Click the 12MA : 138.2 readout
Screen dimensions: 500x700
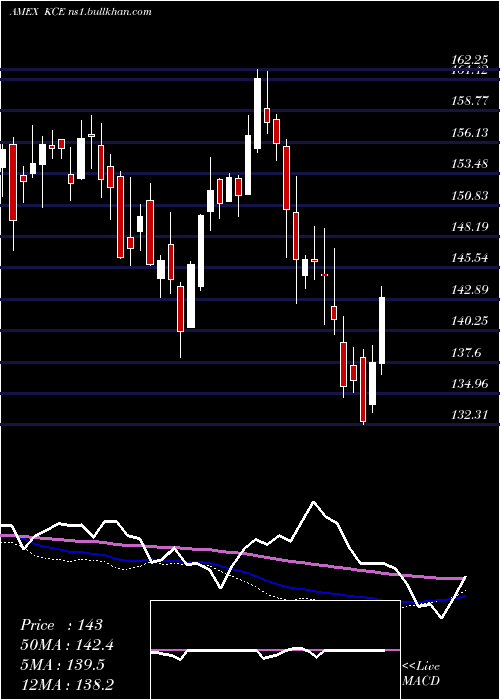click(67, 685)
